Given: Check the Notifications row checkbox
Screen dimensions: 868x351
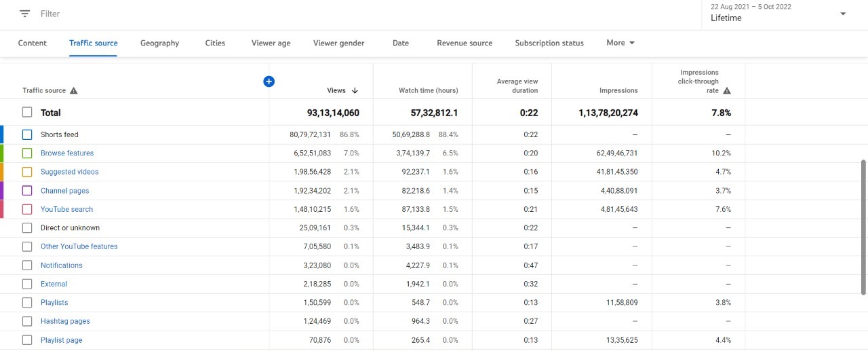Looking at the screenshot, I should click(x=27, y=265).
